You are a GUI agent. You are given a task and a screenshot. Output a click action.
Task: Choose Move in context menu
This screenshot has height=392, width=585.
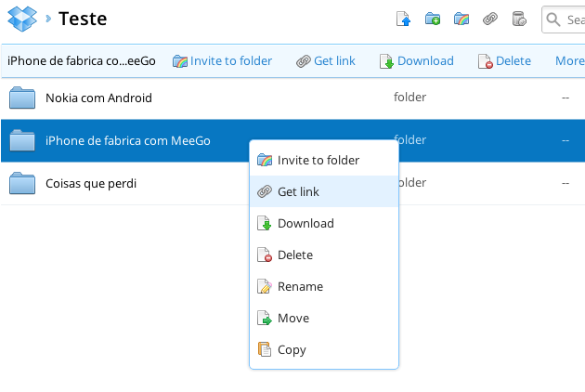click(324, 318)
